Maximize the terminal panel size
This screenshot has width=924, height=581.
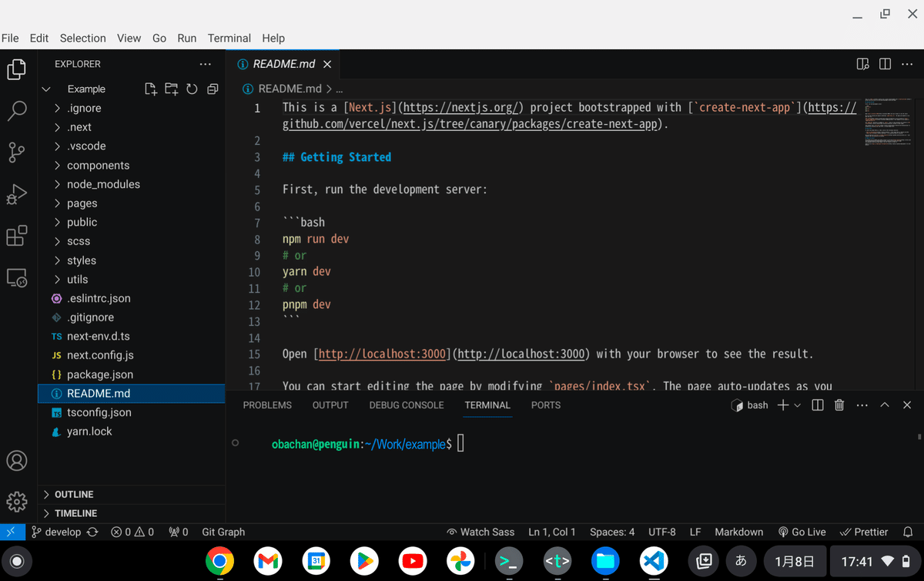coord(885,405)
